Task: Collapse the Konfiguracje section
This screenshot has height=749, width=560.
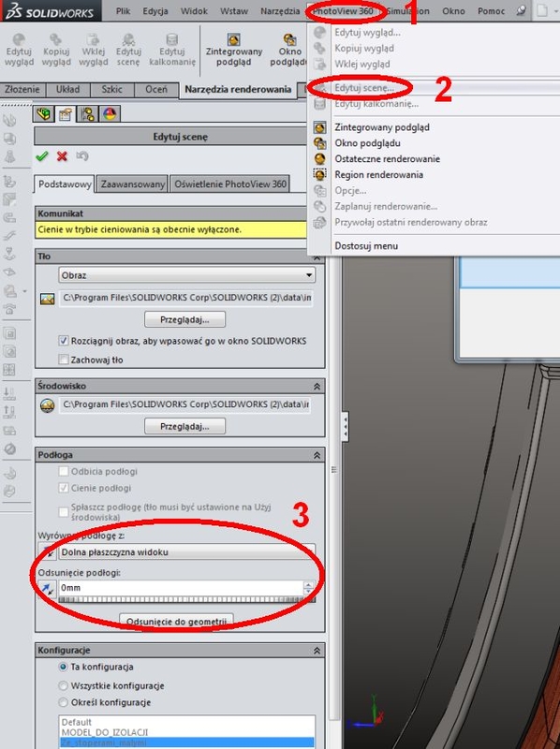Action: [317, 651]
